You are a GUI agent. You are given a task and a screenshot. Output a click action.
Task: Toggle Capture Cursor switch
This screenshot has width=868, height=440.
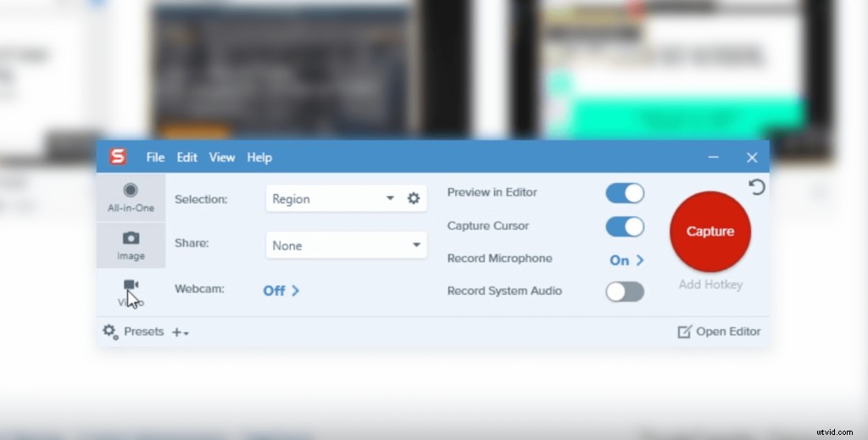point(625,226)
